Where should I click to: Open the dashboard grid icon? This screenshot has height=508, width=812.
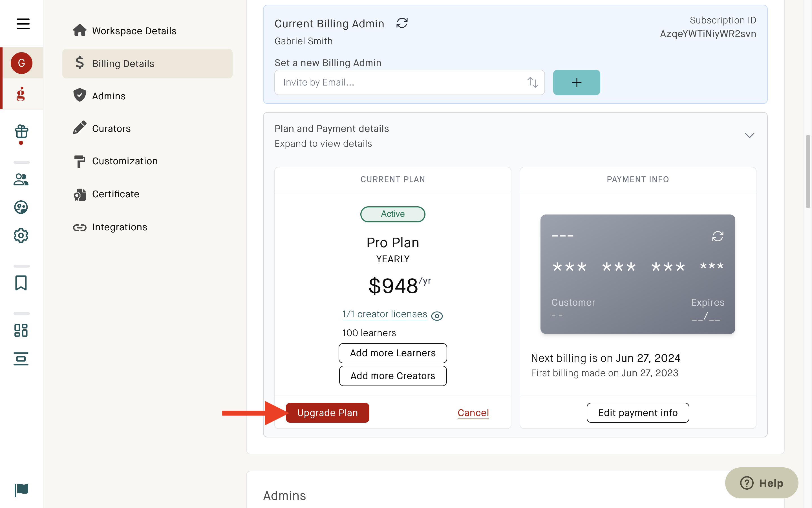pyautogui.click(x=21, y=330)
